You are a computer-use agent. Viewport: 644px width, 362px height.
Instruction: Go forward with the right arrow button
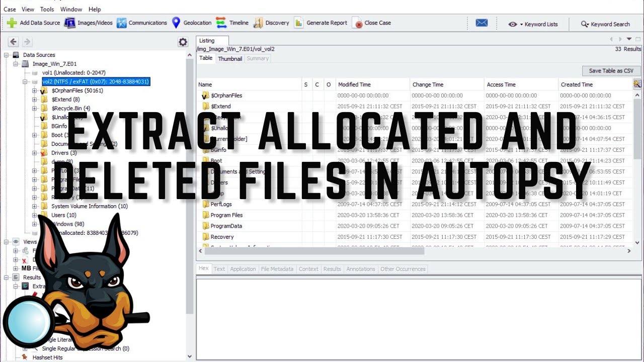pyautogui.click(x=27, y=42)
